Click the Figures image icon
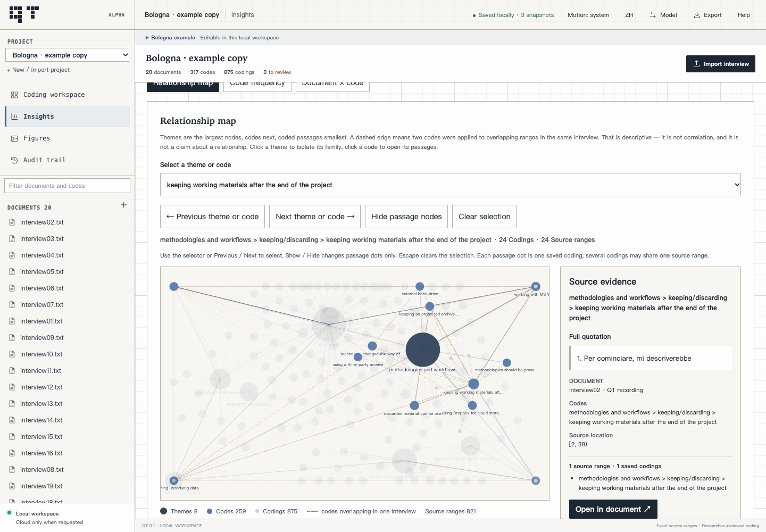The height and width of the screenshot is (532, 766). point(14,138)
